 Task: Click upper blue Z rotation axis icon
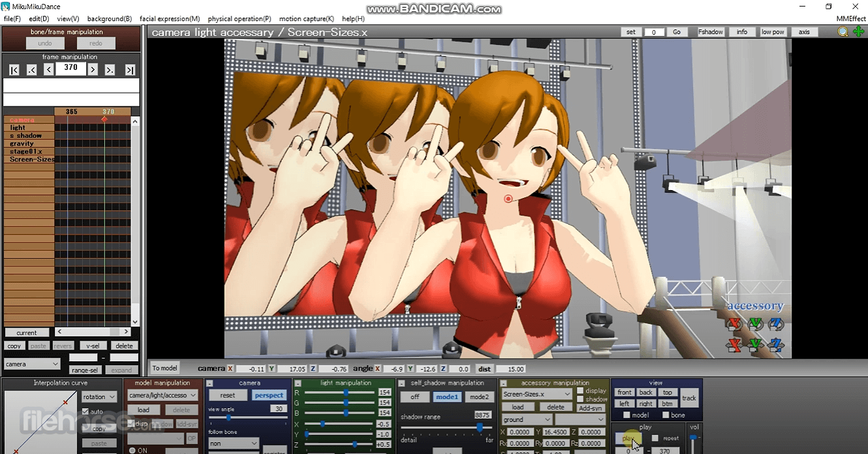click(x=775, y=323)
